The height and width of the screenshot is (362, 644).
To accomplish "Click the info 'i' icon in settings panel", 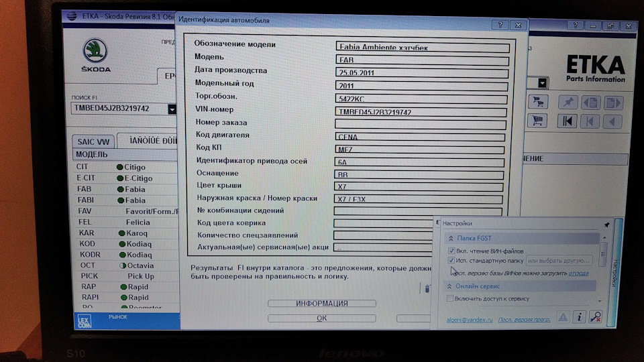I will point(578,317).
